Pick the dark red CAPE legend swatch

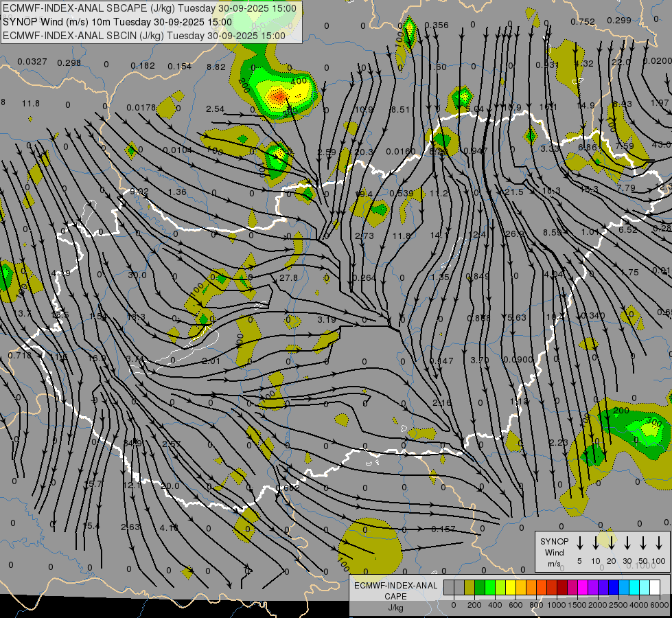pyautogui.click(x=562, y=588)
